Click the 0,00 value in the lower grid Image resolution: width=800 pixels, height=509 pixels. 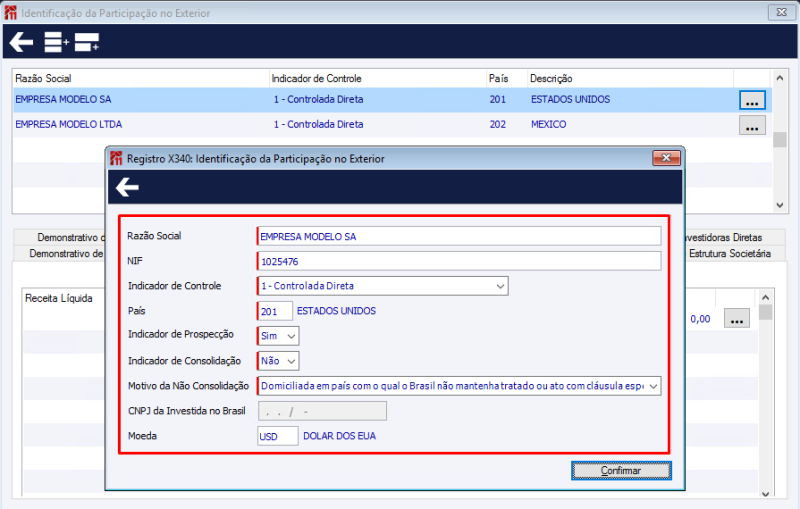700,319
